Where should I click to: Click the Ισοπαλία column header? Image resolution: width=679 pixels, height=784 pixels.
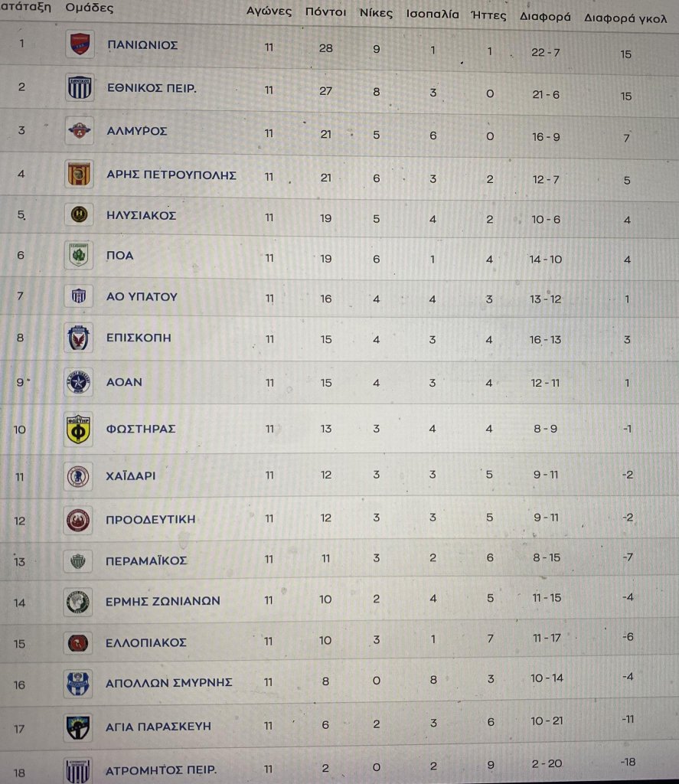click(433, 14)
